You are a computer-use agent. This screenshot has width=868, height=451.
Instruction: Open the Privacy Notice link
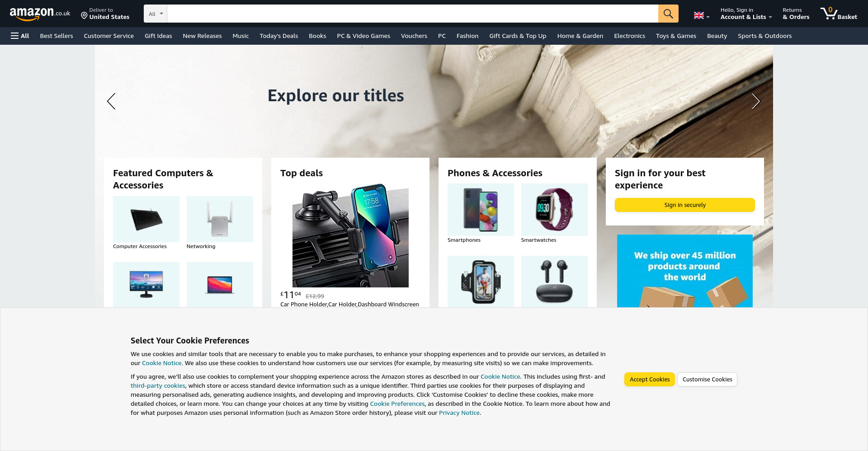459,413
